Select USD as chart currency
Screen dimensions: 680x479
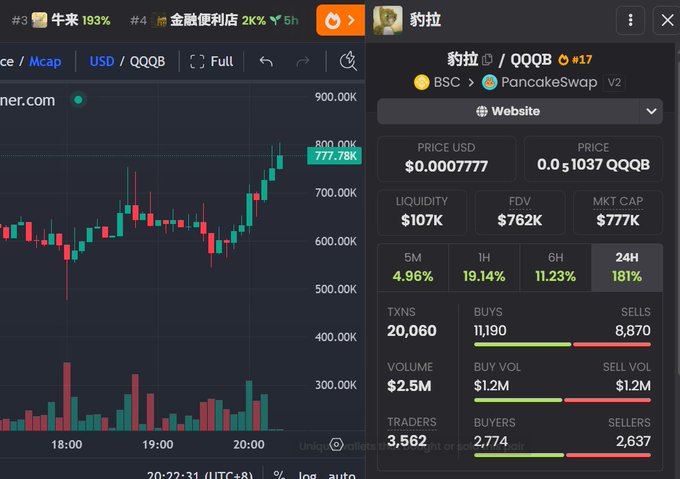(x=101, y=62)
